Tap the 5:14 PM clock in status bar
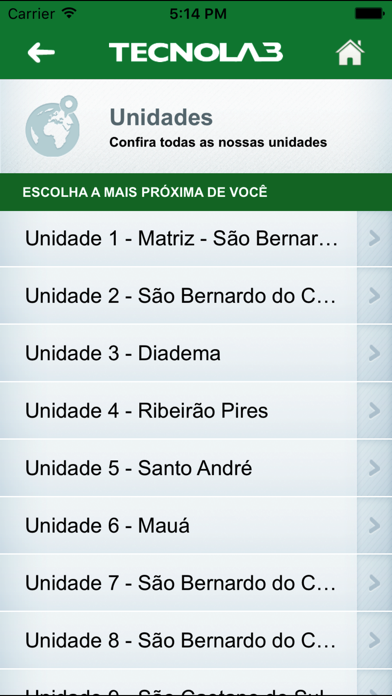The height and width of the screenshot is (696, 392). (198, 13)
